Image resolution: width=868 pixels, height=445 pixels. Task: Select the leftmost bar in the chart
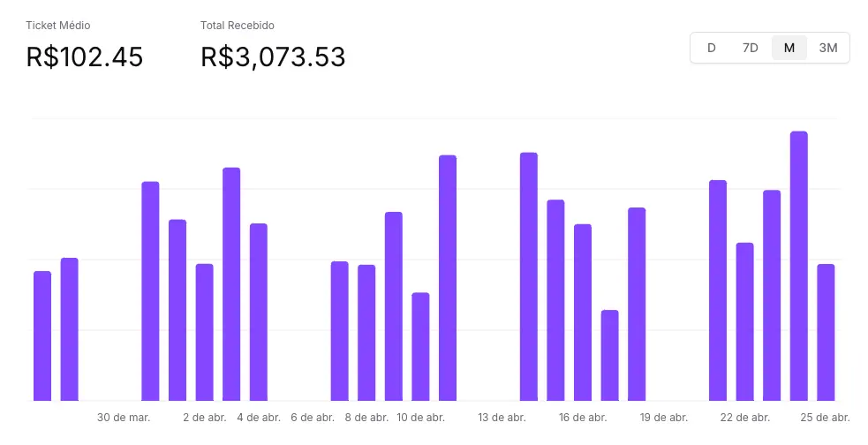(42, 336)
